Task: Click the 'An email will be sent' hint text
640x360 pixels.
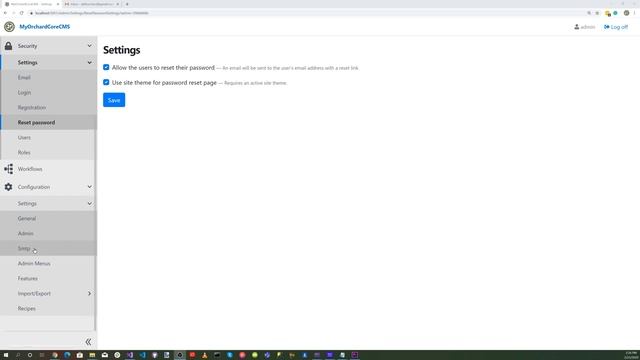Action: pos(290,68)
